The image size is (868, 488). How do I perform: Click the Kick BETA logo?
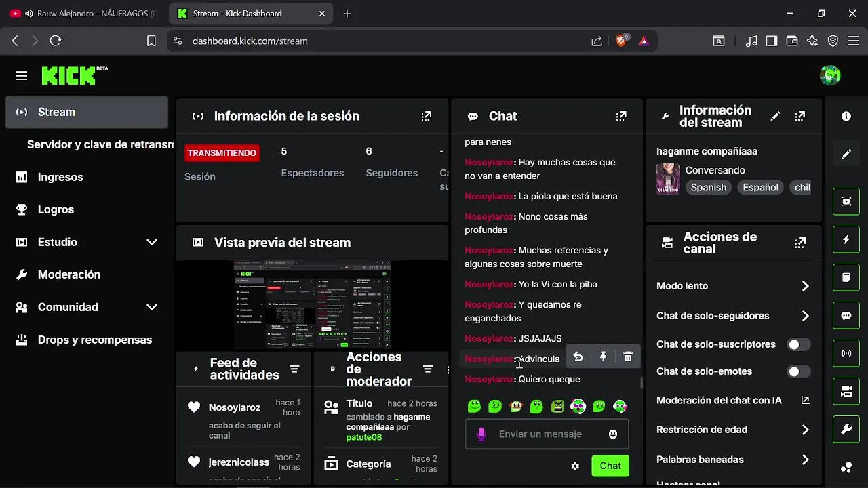pyautogui.click(x=75, y=75)
